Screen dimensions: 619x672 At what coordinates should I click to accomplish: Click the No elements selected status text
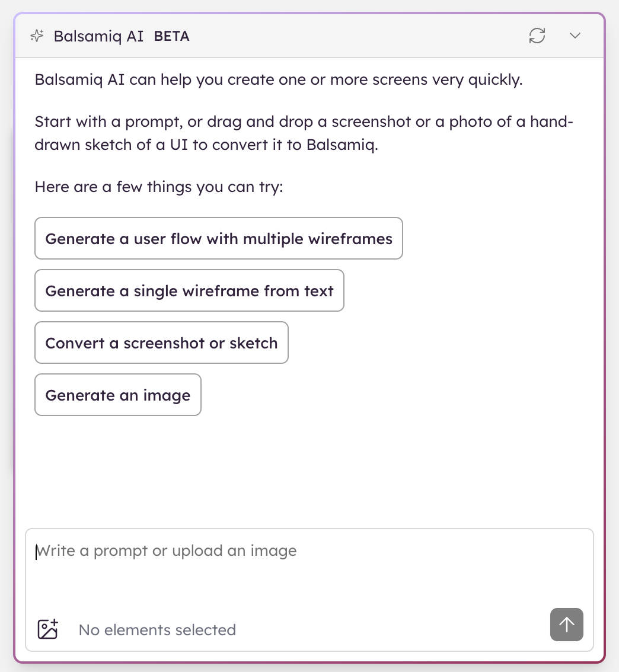click(x=157, y=630)
